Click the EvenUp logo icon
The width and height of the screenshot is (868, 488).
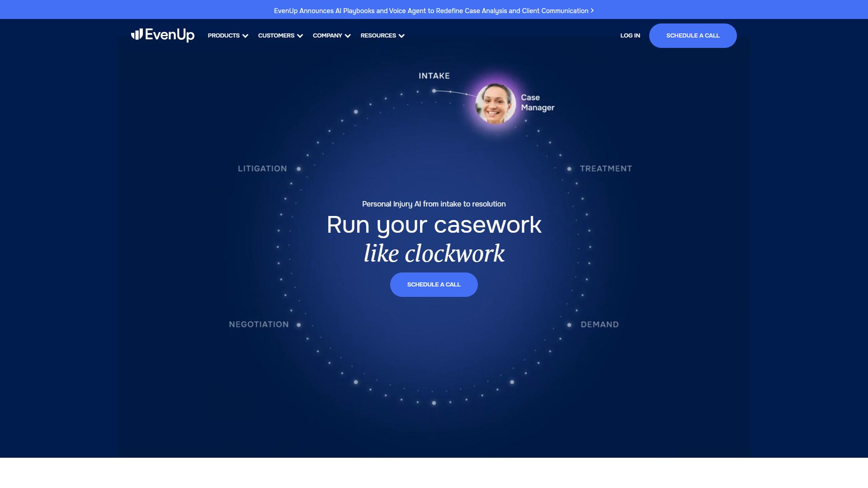[x=137, y=34]
